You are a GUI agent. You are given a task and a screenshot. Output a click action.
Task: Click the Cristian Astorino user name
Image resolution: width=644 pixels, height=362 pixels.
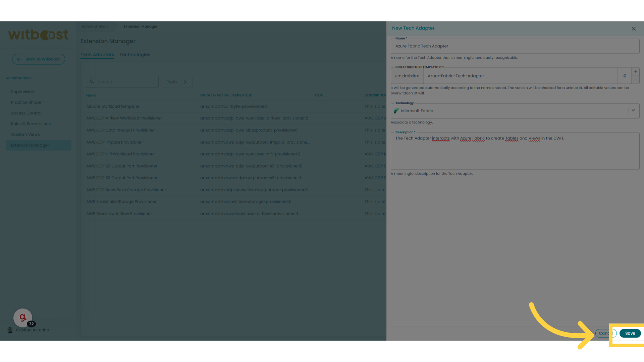coord(33,330)
